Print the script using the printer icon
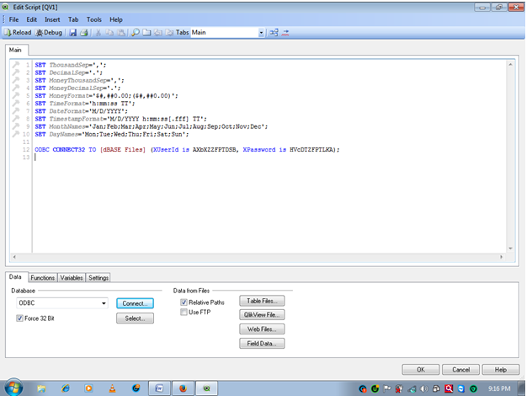 coord(84,32)
